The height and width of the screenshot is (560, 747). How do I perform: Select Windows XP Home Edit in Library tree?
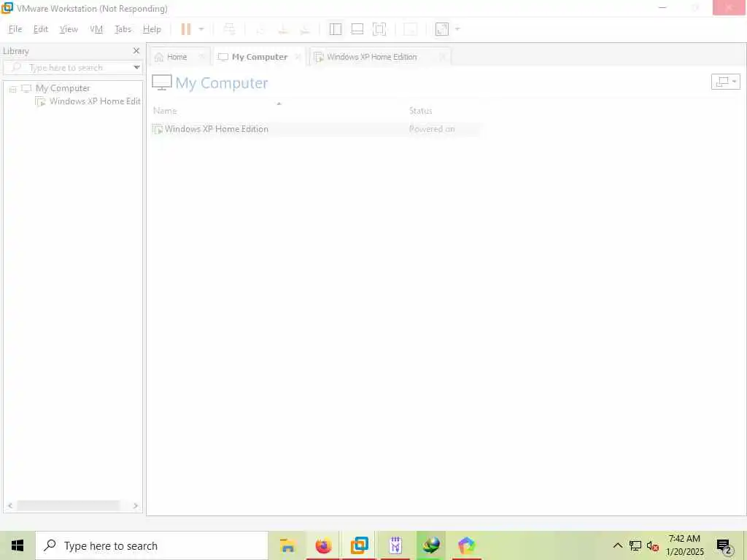[x=94, y=101]
